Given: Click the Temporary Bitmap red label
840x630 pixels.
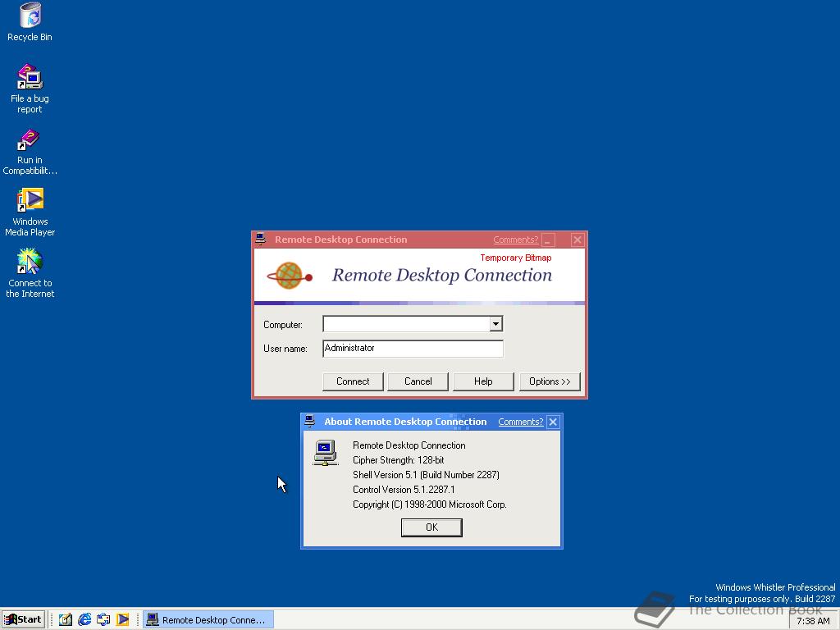Looking at the screenshot, I should tap(515, 258).
